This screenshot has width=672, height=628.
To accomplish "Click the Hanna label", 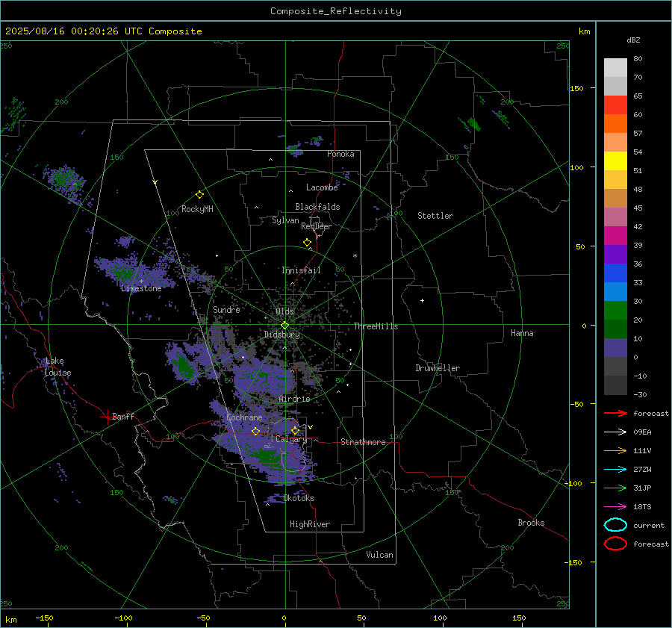I will pyautogui.click(x=522, y=333).
